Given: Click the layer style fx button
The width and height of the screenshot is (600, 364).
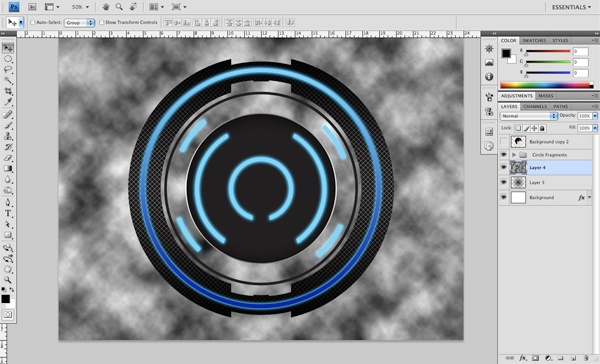Looking at the screenshot, I should pyautogui.click(x=522, y=358).
